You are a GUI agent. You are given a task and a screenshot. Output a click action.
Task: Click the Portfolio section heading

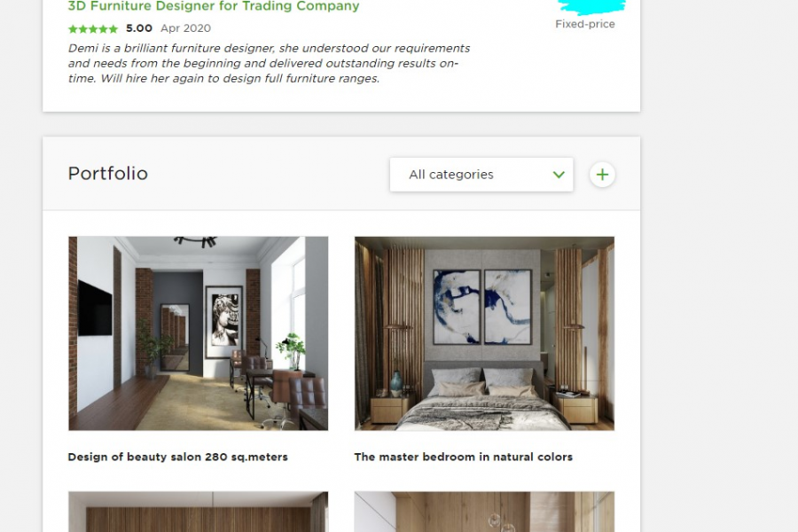pyautogui.click(x=108, y=174)
